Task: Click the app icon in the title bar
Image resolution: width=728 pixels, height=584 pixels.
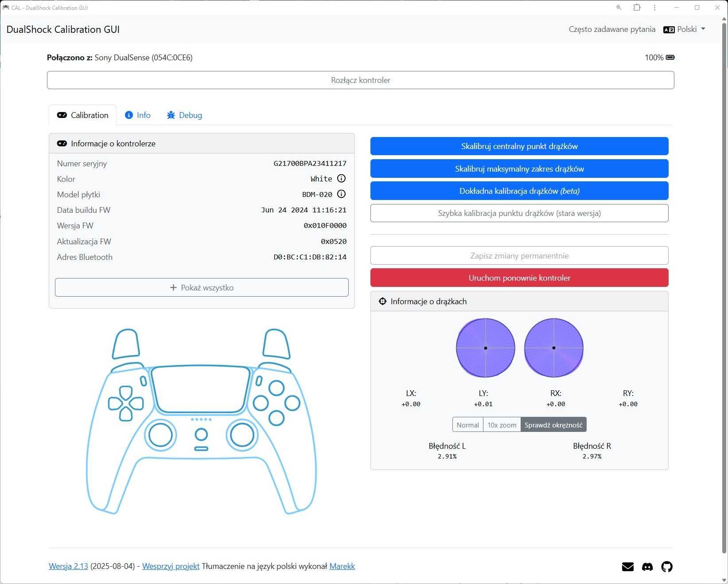Action: [x=6, y=8]
